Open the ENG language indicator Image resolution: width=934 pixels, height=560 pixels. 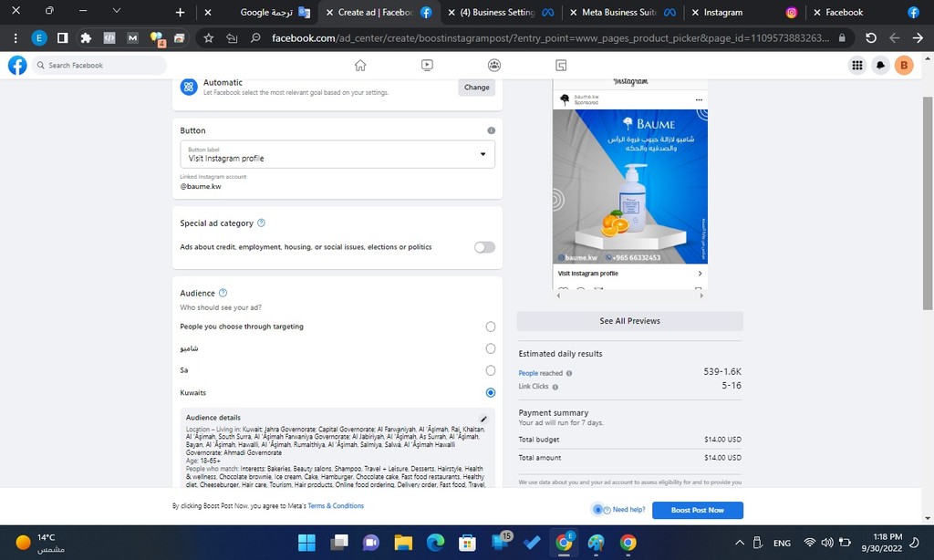coord(782,543)
